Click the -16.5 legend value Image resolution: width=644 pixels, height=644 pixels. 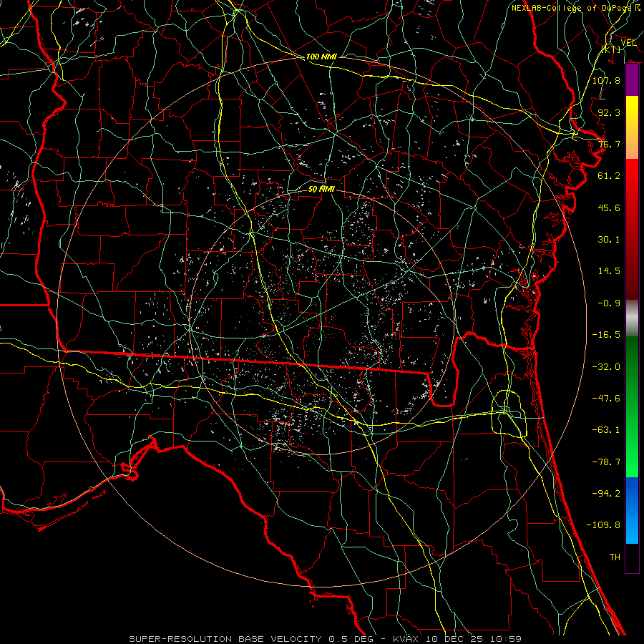click(x=606, y=335)
